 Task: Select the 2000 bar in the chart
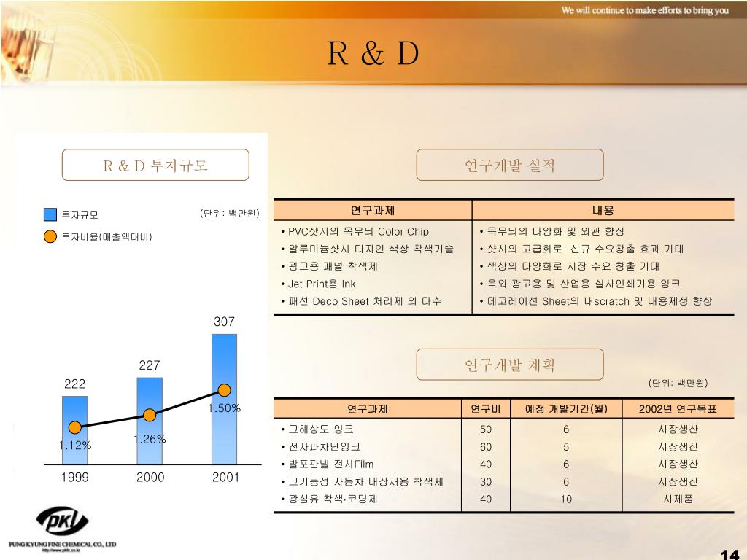(x=150, y=421)
